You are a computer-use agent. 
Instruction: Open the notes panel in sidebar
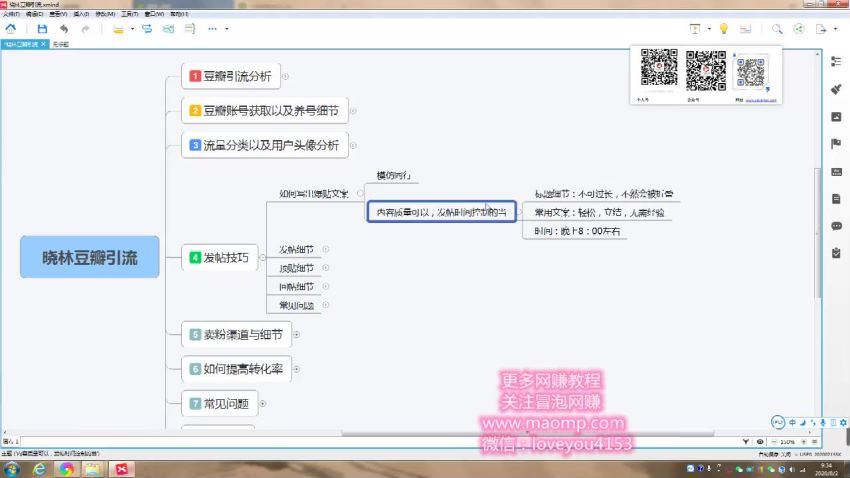pyautogui.click(x=836, y=199)
